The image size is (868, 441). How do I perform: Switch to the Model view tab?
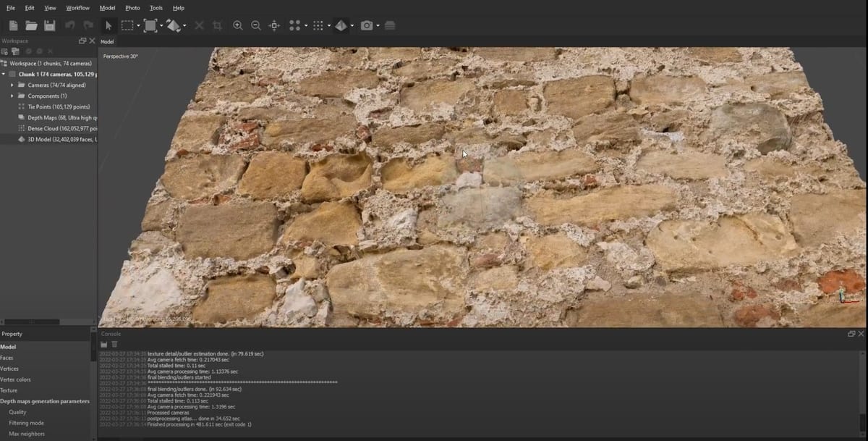click(x=107, y=41)
